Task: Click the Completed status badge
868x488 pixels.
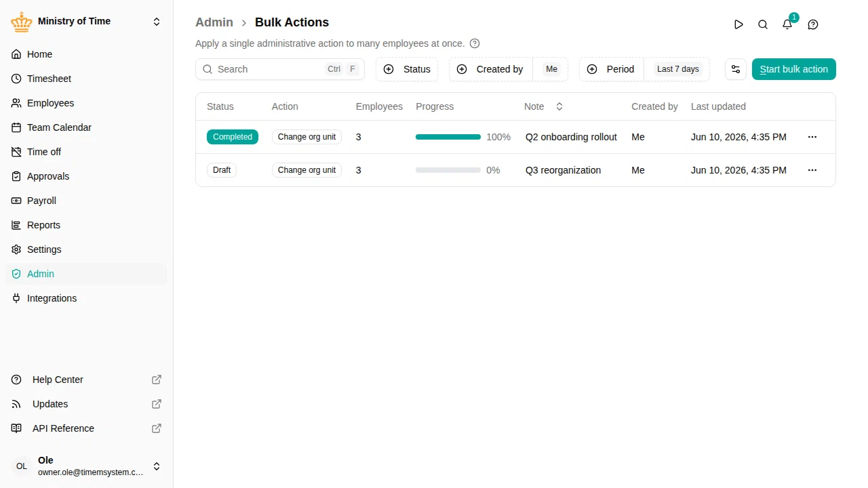Action: click(x=233, y=137)
